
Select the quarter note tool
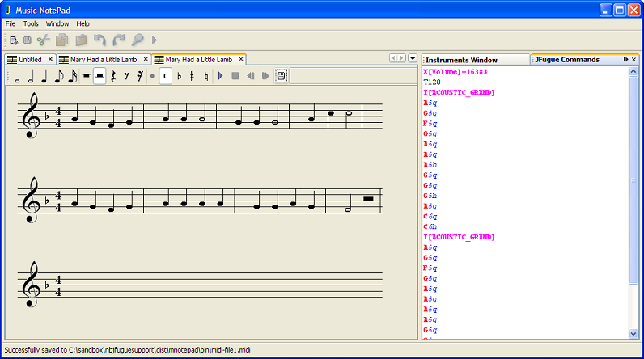pos(44,76)
